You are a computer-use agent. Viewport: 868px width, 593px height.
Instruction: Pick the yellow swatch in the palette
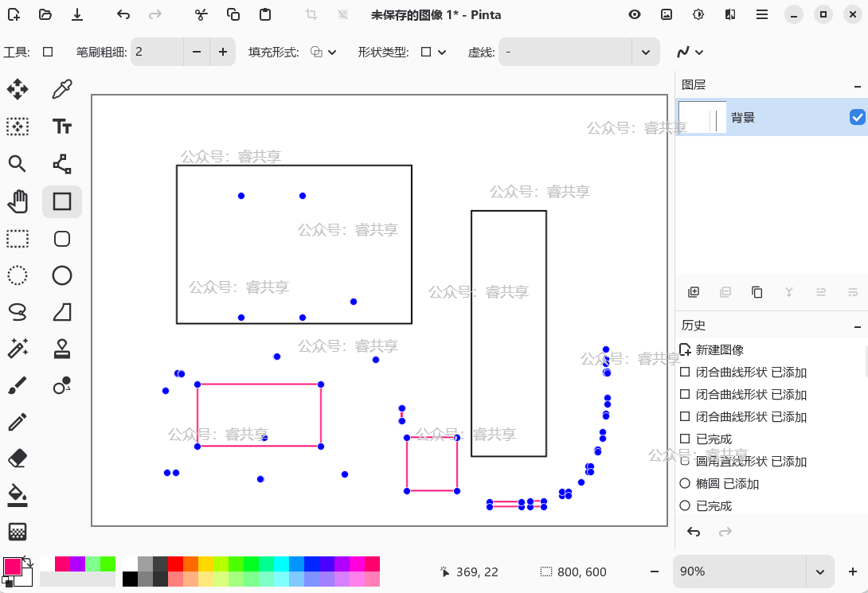tap(205, 564)
